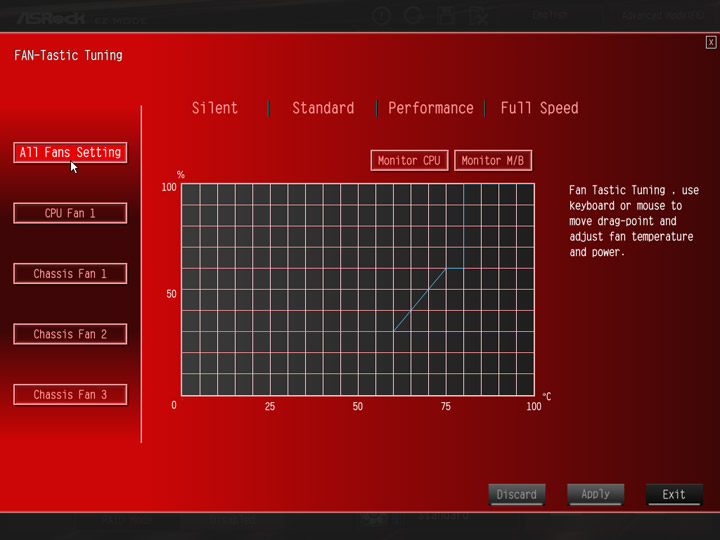Open CPU Fan 1 settings
The height and width of the screenshot is (540, 720).
pos(70,213)
